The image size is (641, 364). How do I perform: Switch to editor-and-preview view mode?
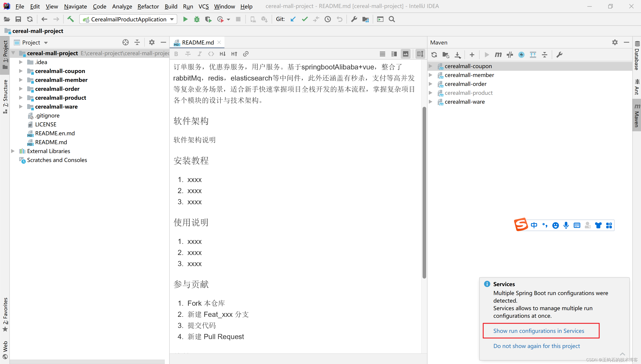[394, 54]
